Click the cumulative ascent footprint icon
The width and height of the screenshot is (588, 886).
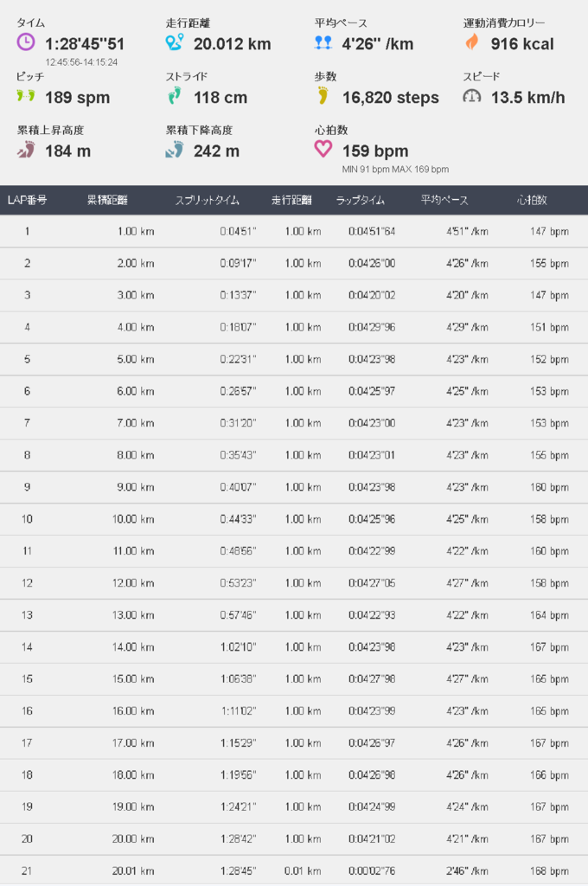click(x=26, y=150)
